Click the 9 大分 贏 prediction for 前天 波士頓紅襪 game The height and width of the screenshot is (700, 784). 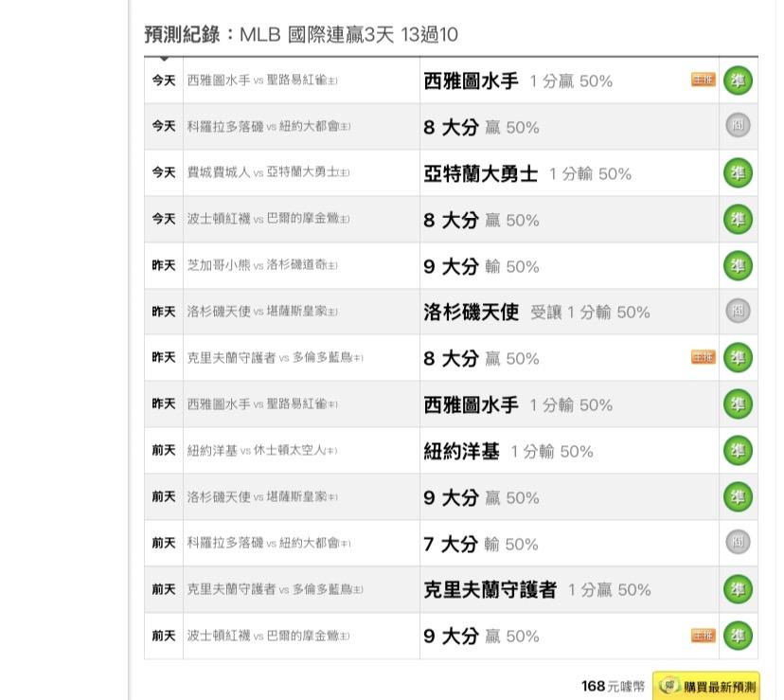pos(481,637)
